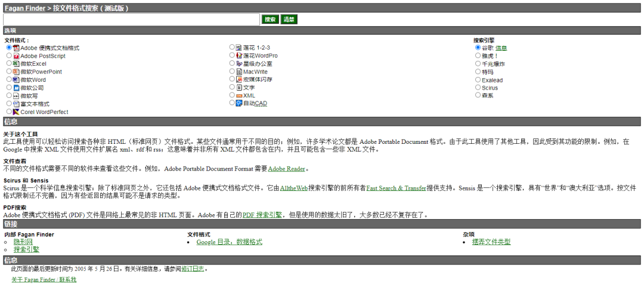This screenshot has height=305, width=644.
Task: Select the Adobe PostScript radio button
Action: (x=9, y=56)
